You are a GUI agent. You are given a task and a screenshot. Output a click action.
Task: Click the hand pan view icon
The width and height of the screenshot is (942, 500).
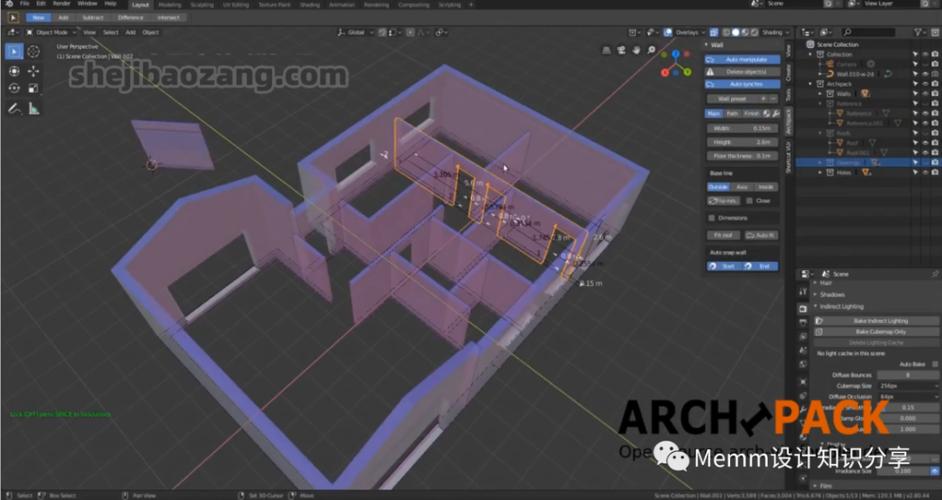coord(636,50)
